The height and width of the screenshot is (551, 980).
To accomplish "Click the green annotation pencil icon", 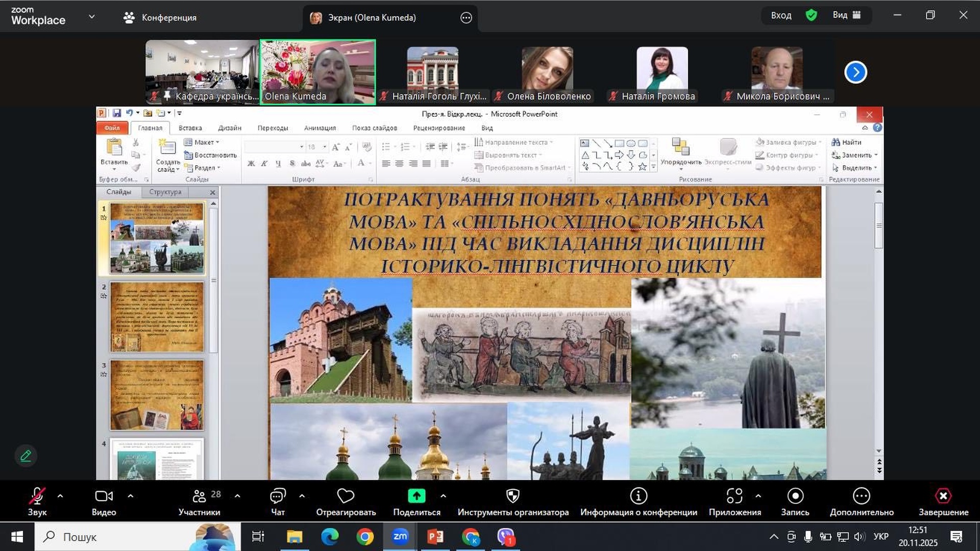I will (x=26, y=456).
